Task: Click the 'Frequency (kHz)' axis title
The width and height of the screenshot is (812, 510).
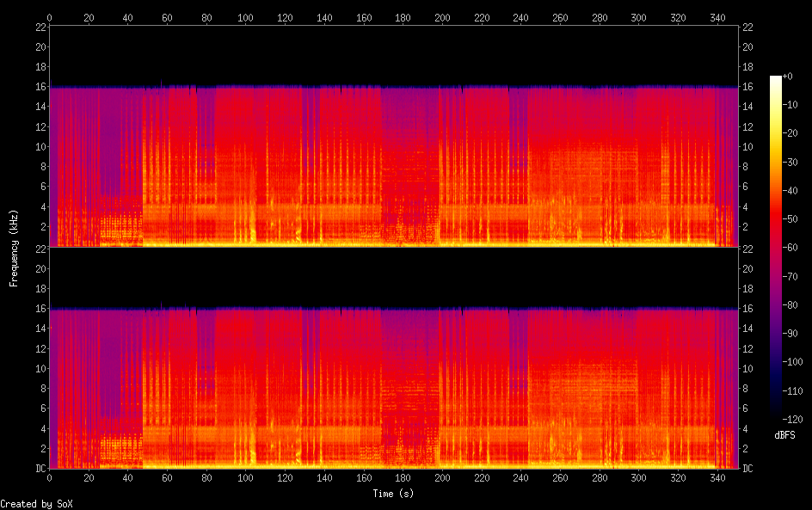Action: [x=14, y=248]
